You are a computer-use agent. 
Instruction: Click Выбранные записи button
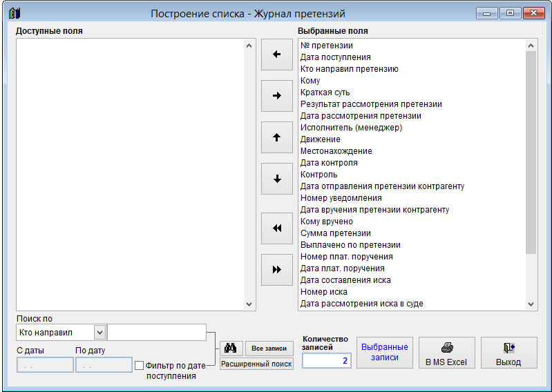384,353
